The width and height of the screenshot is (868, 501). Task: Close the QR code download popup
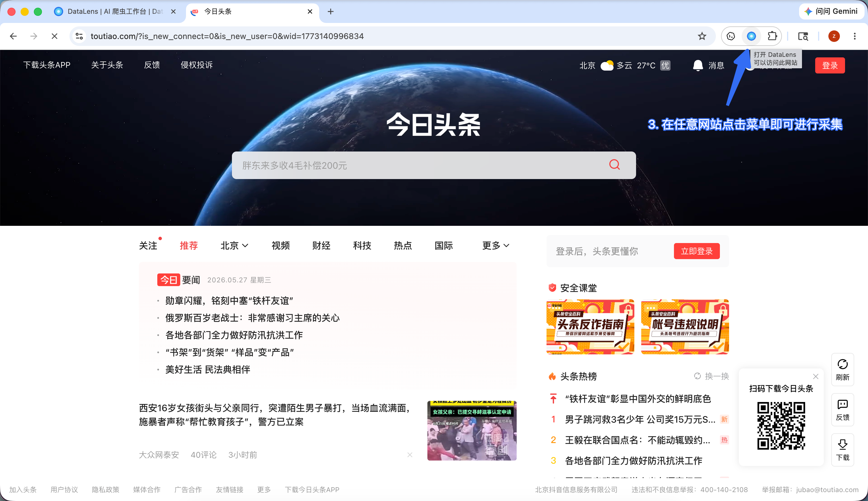(815, 376)
